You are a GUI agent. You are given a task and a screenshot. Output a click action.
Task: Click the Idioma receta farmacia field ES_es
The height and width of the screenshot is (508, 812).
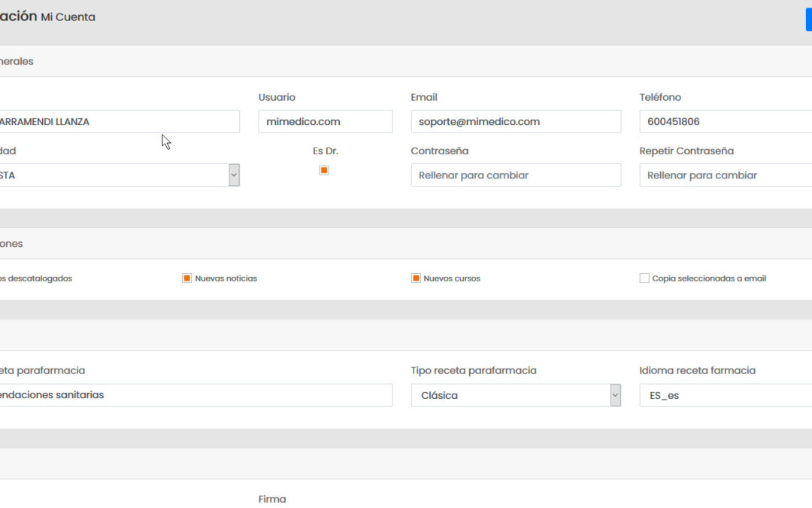[x=726, y=395]
